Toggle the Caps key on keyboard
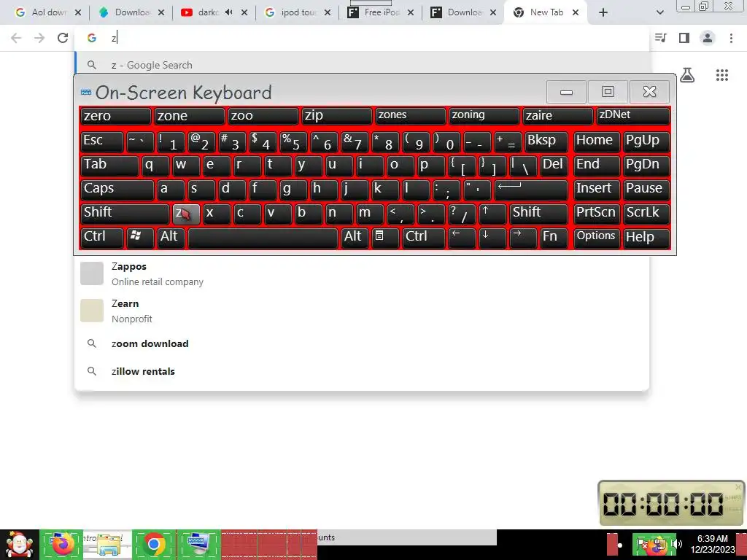Screen dimensions: 747x560 (117, 189)
